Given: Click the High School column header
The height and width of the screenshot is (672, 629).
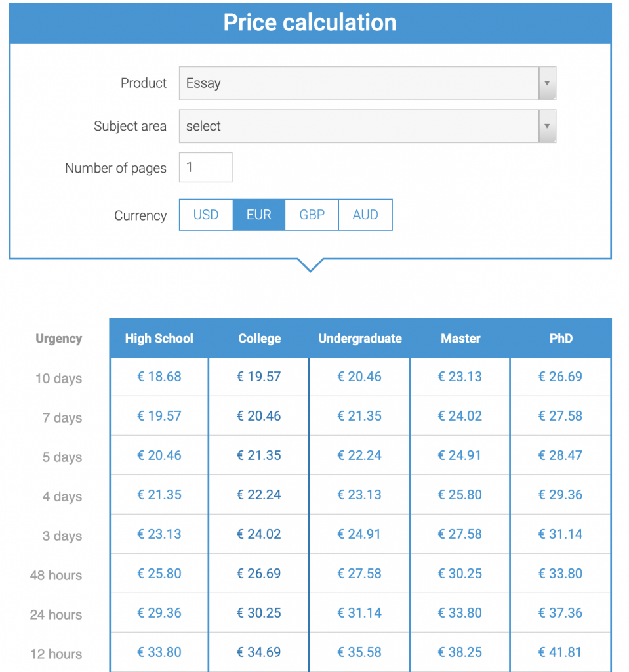Looking at the screenshot, I should tap(159, 339).
